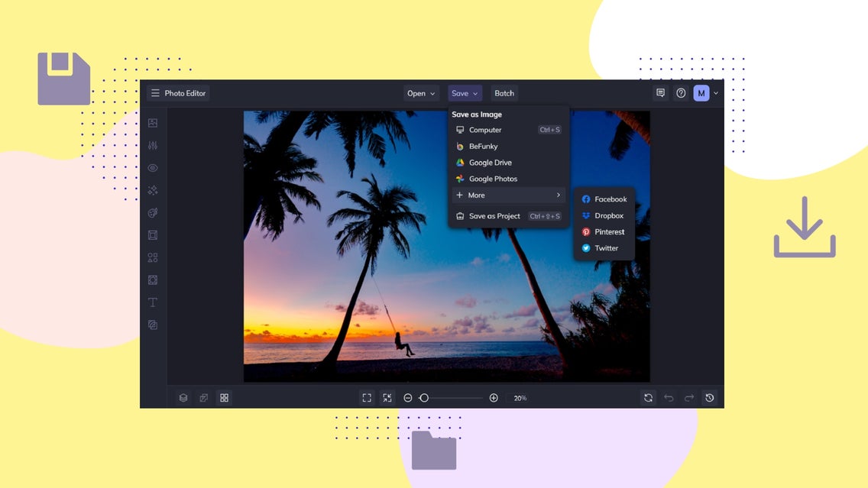Save image to Google Photos
The height and width of the screenshot is (488, 868).
tap(508, 179)
